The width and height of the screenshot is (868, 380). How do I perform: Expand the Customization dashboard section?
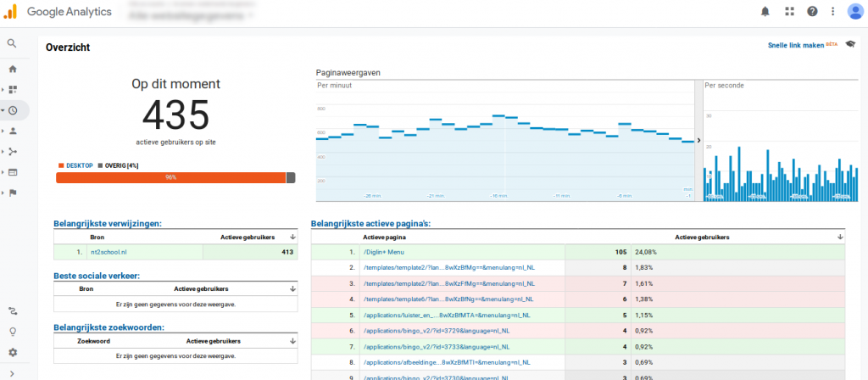point(14,89)
